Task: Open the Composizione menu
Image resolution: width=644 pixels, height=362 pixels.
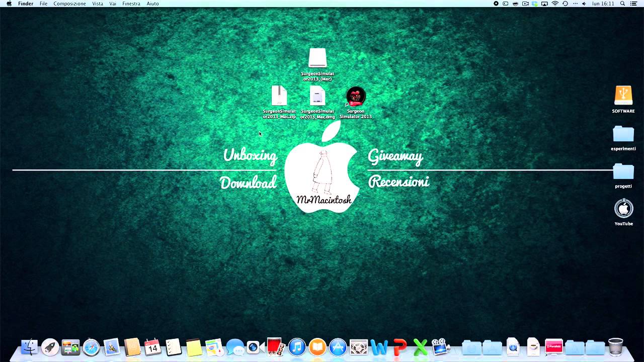Action: 69,4
